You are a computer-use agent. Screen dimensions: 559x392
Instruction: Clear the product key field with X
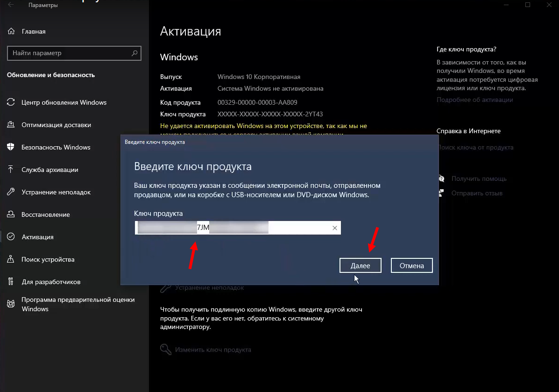(334, 228)
